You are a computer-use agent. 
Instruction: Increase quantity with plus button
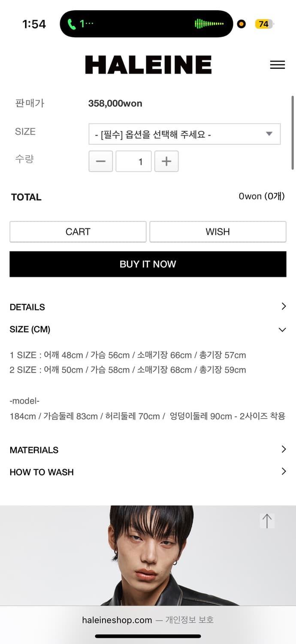(166, 161)
